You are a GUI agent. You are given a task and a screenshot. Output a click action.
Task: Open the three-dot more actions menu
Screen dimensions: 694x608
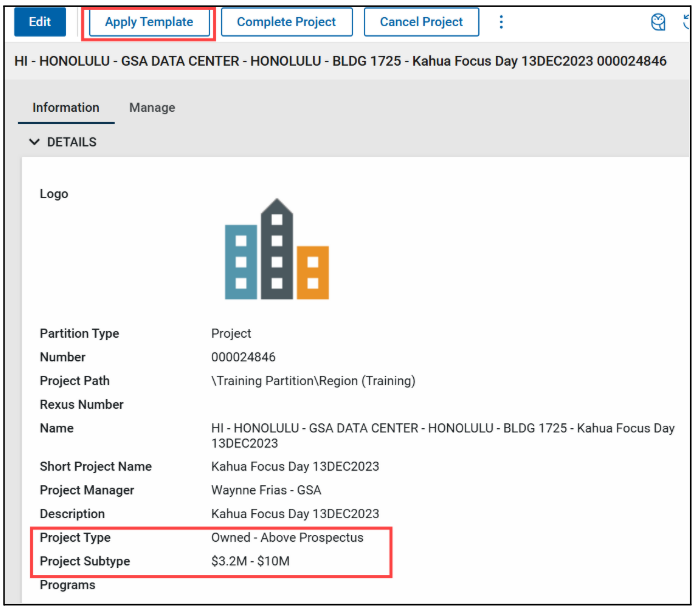point(501,22)
